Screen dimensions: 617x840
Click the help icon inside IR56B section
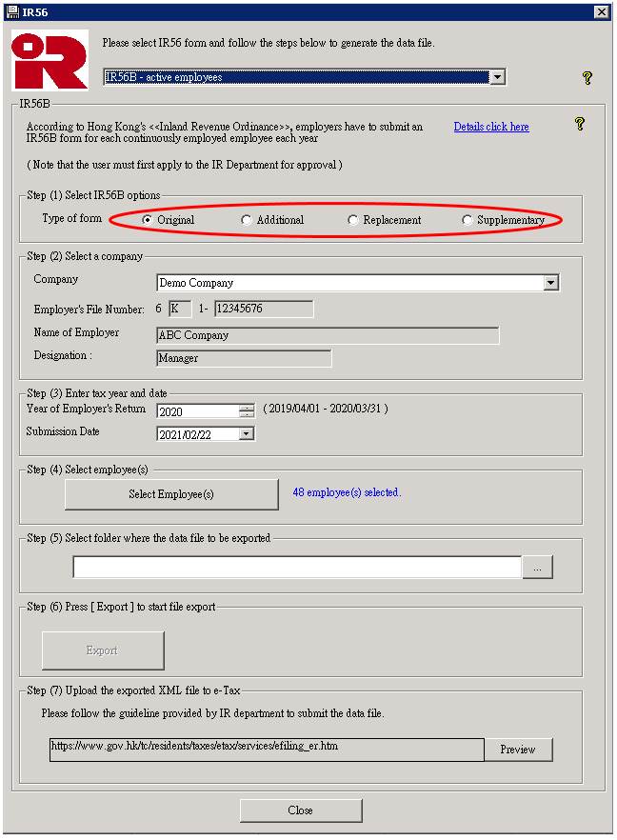pyautogui.click(x=579, y=124)
